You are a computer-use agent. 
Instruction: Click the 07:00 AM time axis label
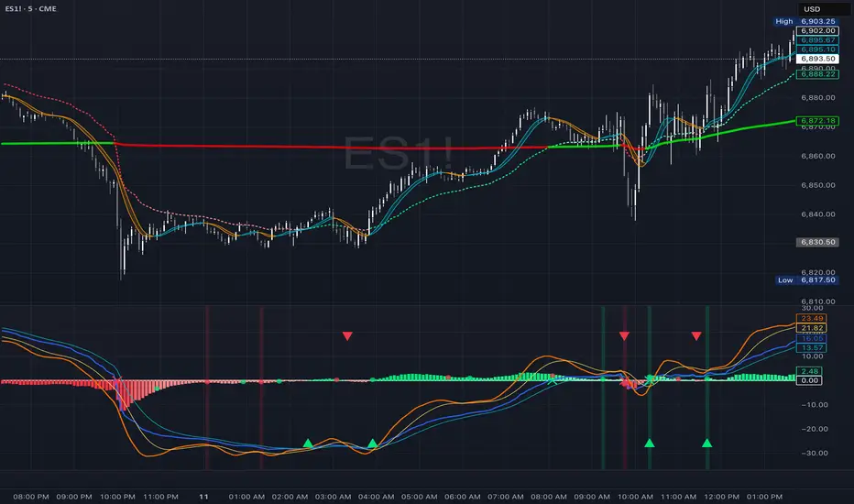point(506,497)
